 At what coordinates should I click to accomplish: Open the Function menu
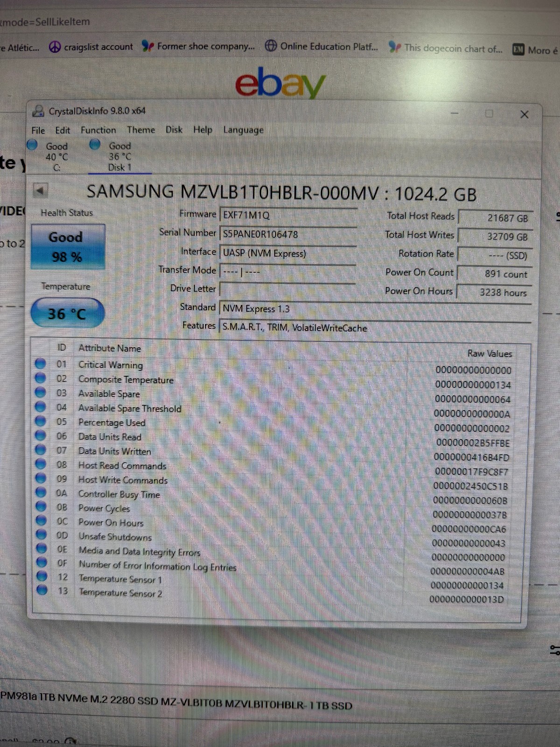(x=98, y=130)
